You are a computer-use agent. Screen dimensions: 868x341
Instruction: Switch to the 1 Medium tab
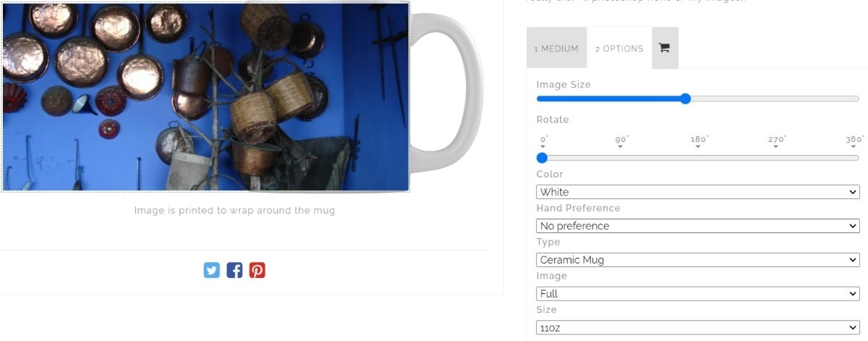coord(556,49)
